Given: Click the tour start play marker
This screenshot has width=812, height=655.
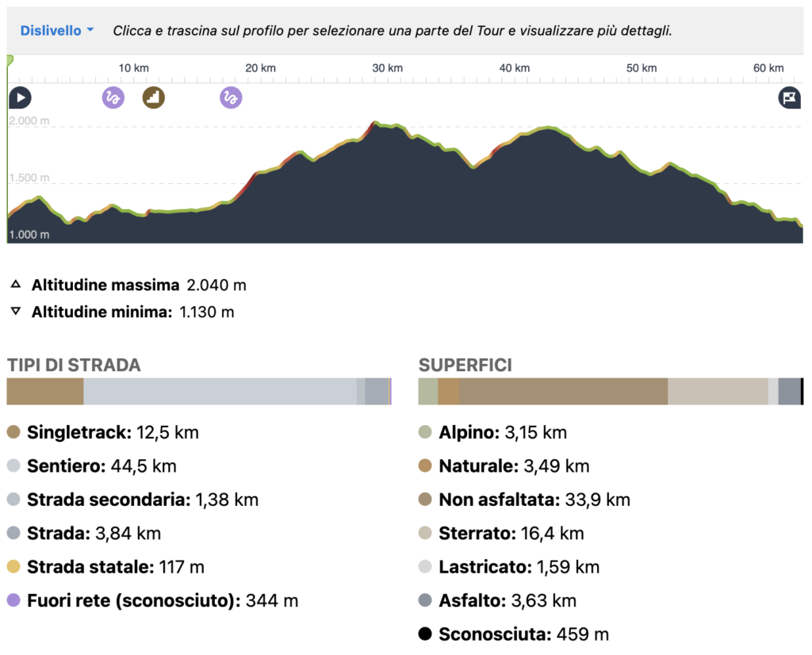Looking at the screenshot, I should tap(20, 98).
